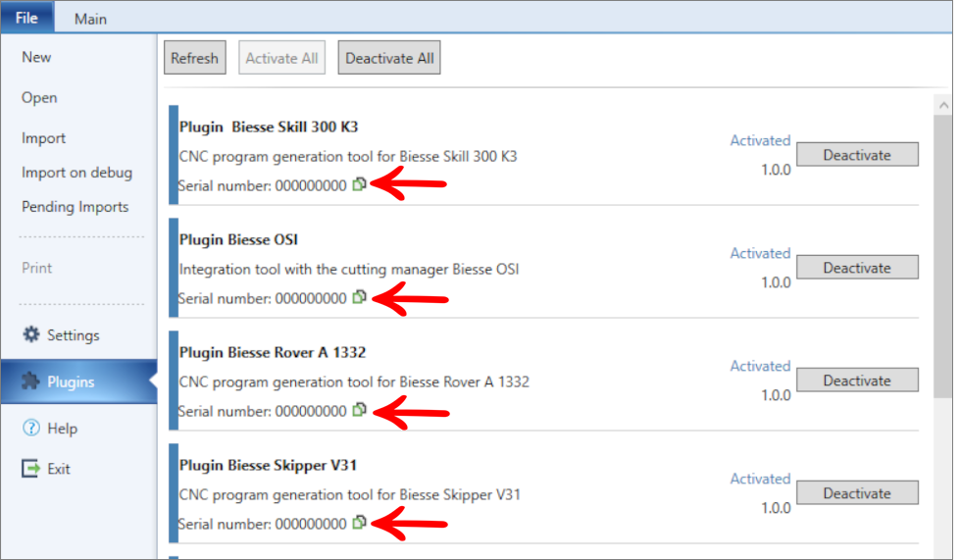Deactivate the Biesse Rover A 1332 plugin
The height and width of the screenshot is (560, 960).
857,381
